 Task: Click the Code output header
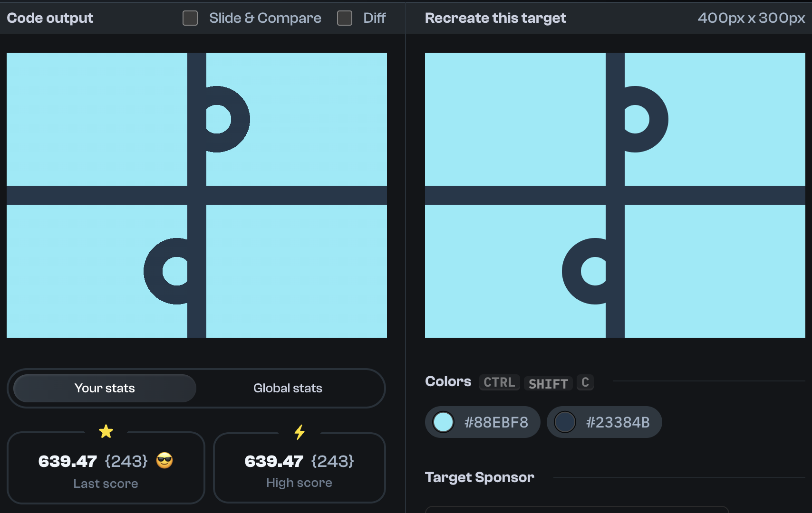tap(50, 18)
